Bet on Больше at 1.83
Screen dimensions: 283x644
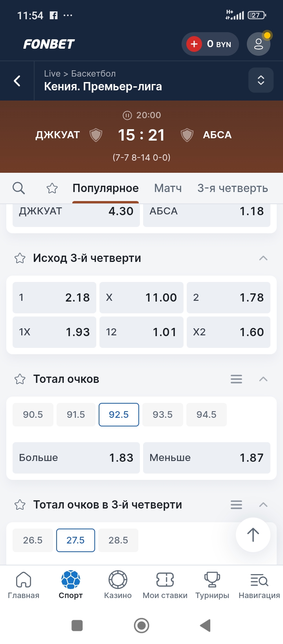(x=76, y=458)
